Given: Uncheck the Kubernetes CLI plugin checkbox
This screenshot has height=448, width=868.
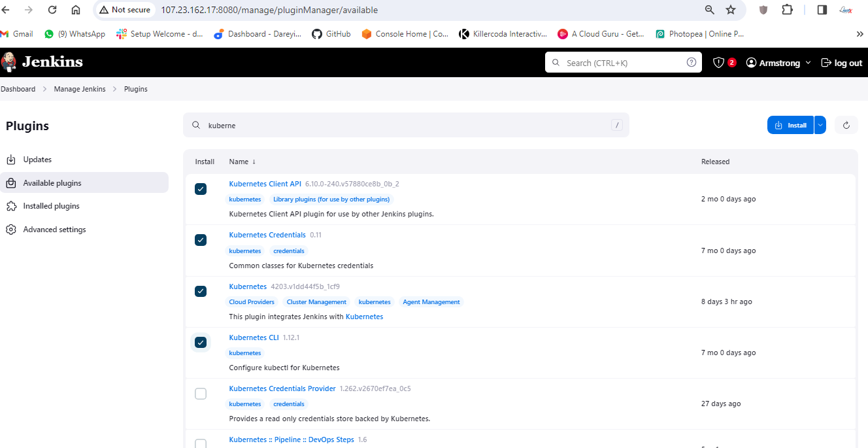Looking at the screenshot, I should tap(201, 342).
